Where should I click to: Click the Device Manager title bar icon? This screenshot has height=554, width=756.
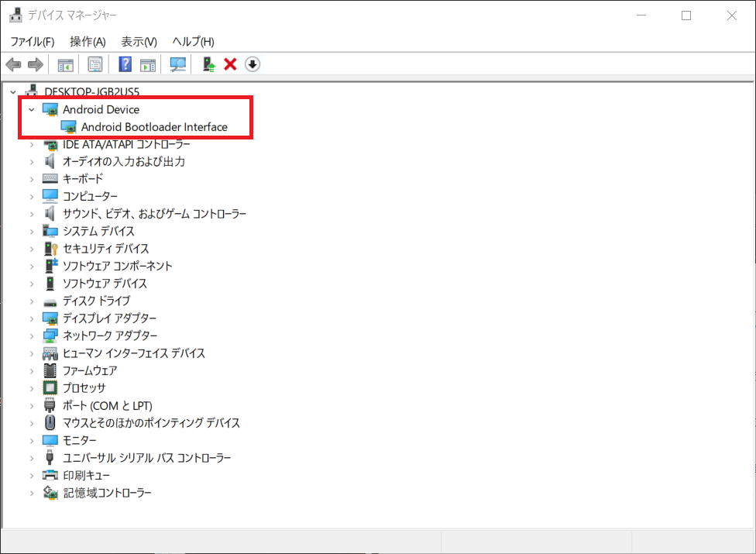[x=16, y=15]
